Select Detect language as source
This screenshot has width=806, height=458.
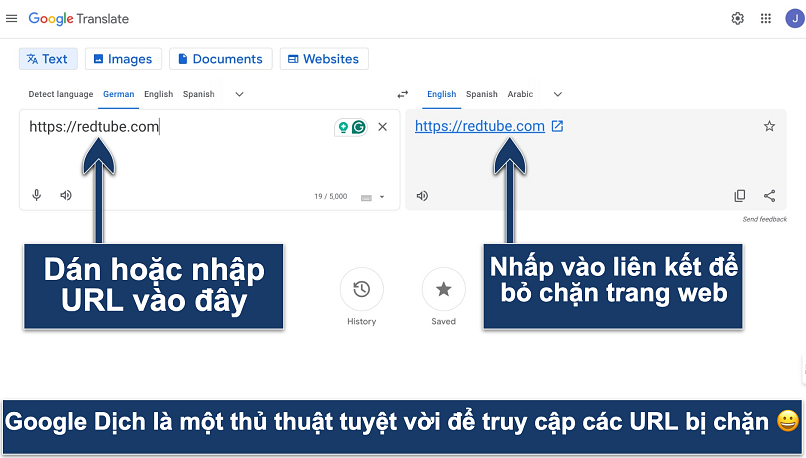(x=61, y=94)
